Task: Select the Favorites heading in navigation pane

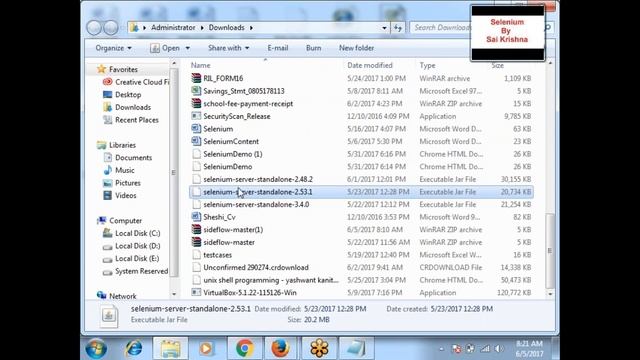Action: pos(123,69)
